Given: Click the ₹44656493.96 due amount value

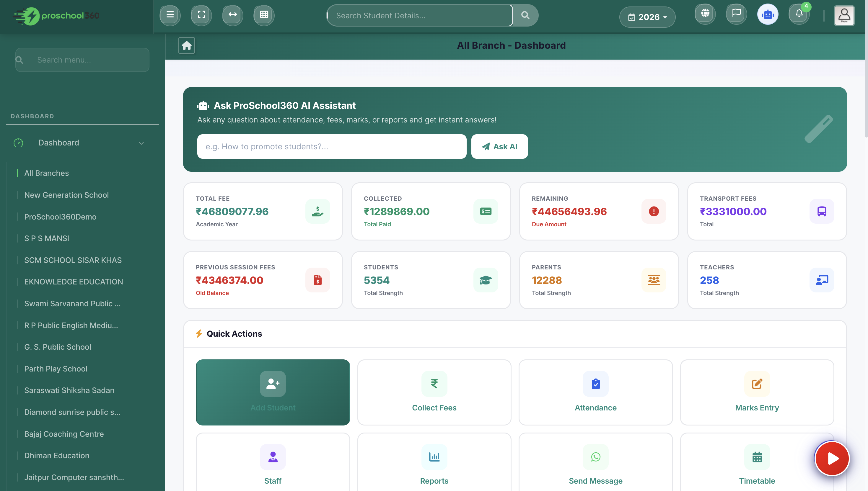Looking at the screenshot, I should 569,212.
